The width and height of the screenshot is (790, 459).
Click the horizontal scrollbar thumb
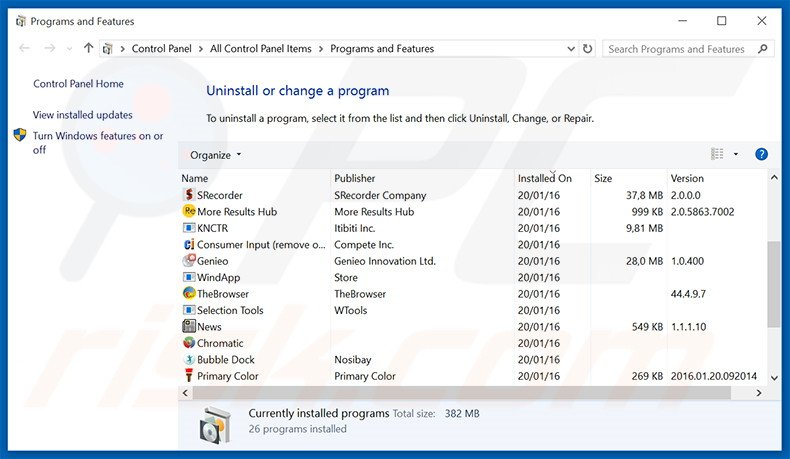tap(462, 393)
